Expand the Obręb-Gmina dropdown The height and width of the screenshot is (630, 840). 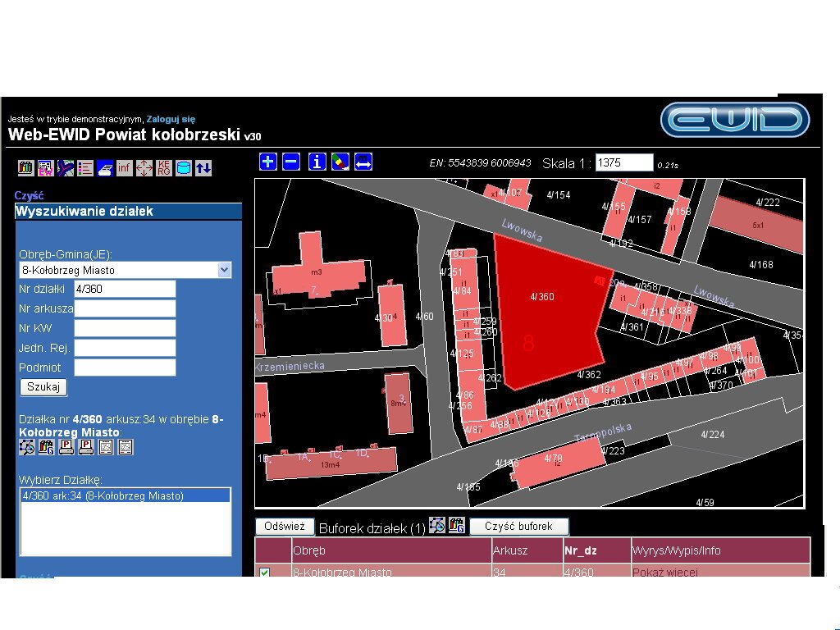pyautogui.click(x=225, y=270)
